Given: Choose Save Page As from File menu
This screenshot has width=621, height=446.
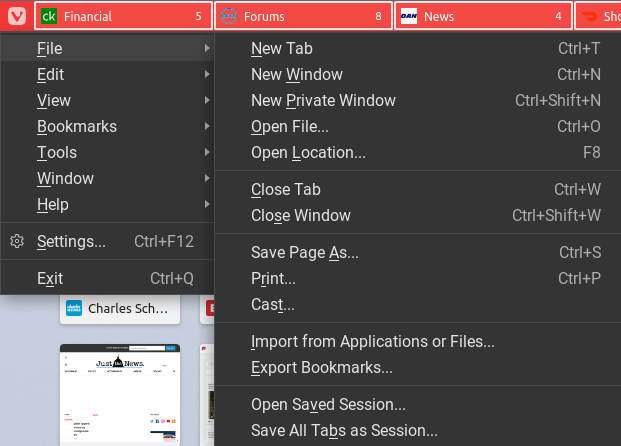Looking at the screenshot, I should pos(304,252).
